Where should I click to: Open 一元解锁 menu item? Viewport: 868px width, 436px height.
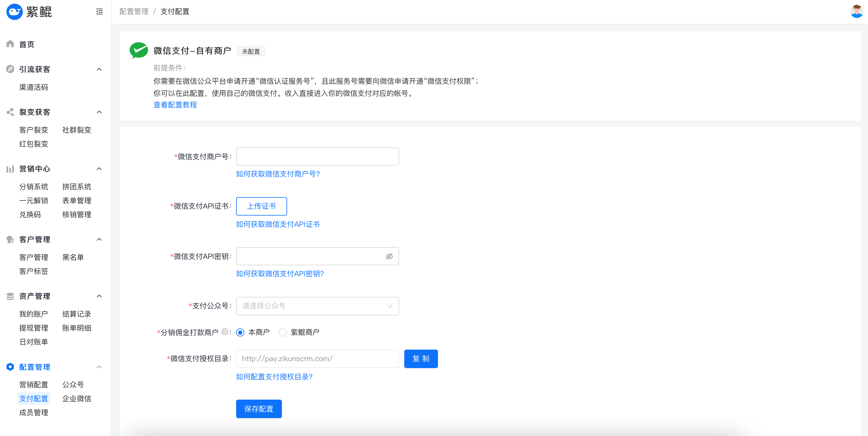[34, 201]
